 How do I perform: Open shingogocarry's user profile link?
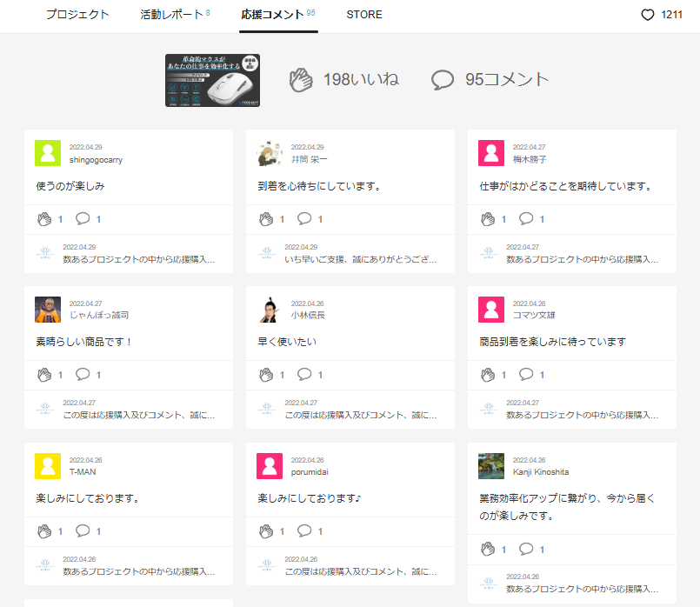96,159
